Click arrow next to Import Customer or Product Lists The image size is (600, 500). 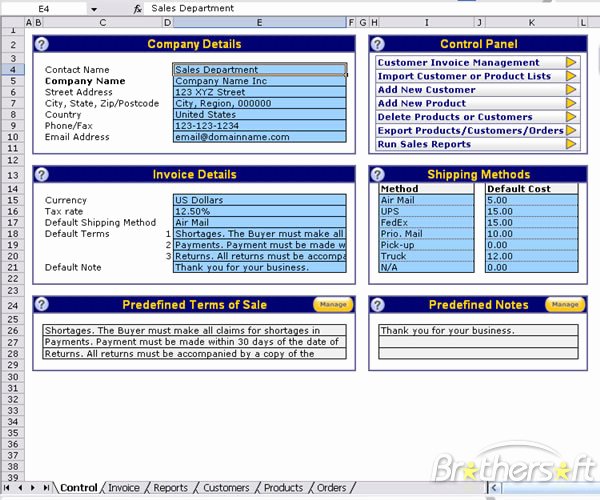pos(571,76)
